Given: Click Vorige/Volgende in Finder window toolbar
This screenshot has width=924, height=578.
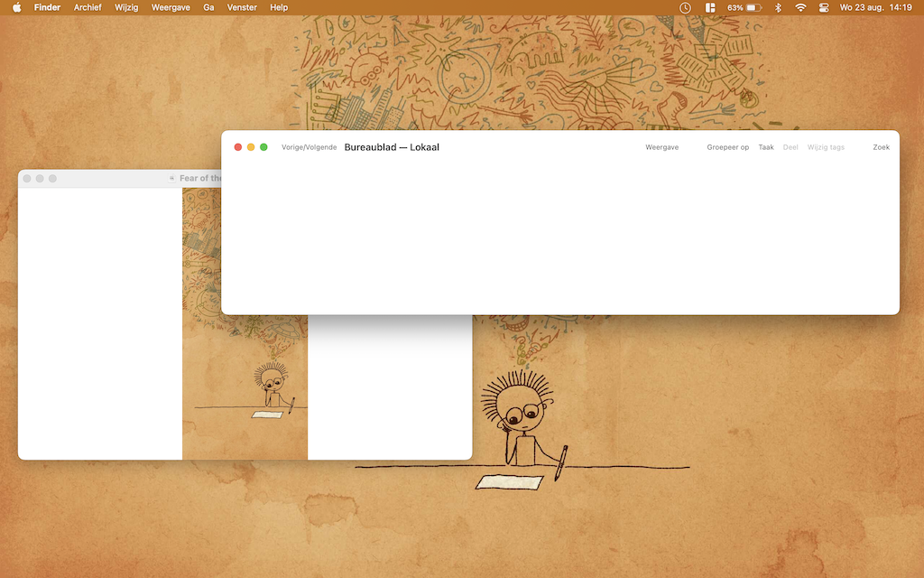Looking at the screenshot, I should coord(309,147).
